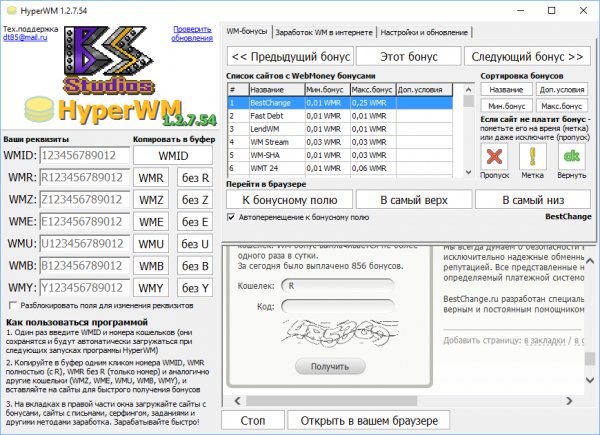
Task: Click the WME copy button
Action: tap(151, 222)
